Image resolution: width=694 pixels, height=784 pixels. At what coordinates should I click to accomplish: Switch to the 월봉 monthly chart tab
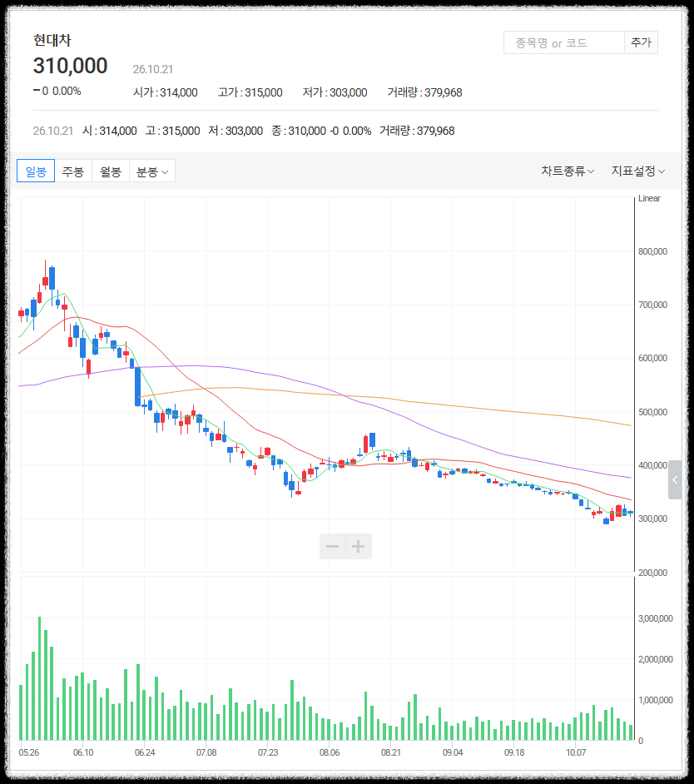tap(111, 171)
